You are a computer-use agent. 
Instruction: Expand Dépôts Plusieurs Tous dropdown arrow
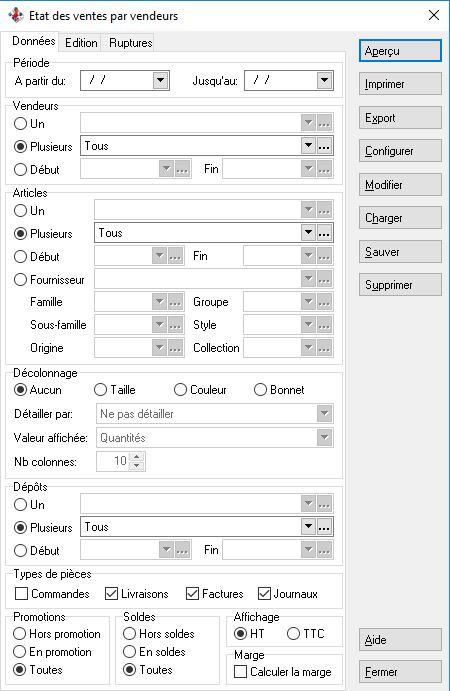coord(308,527)
